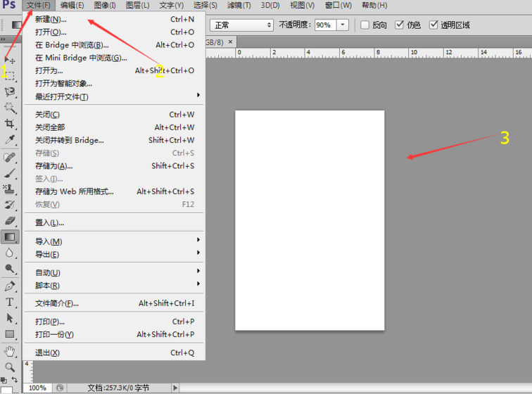The width and height of the screenshot is (532, 394).
Task: Select the Crop tool
Action: [x=10, y=124]
